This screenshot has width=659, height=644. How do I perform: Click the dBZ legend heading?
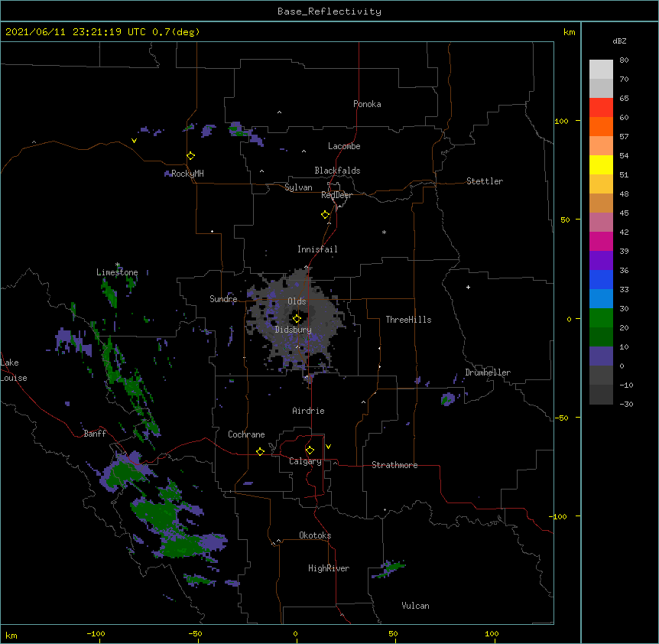coord(619,41)
